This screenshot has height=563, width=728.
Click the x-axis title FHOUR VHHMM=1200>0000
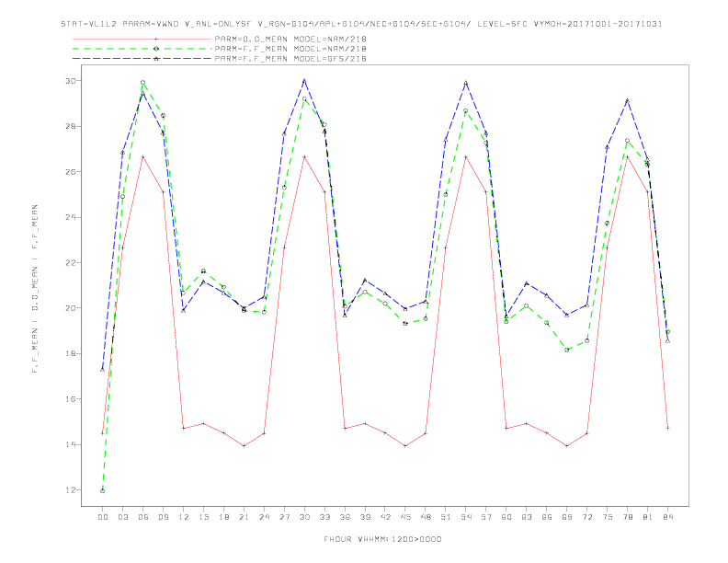[x=382, y=539]
